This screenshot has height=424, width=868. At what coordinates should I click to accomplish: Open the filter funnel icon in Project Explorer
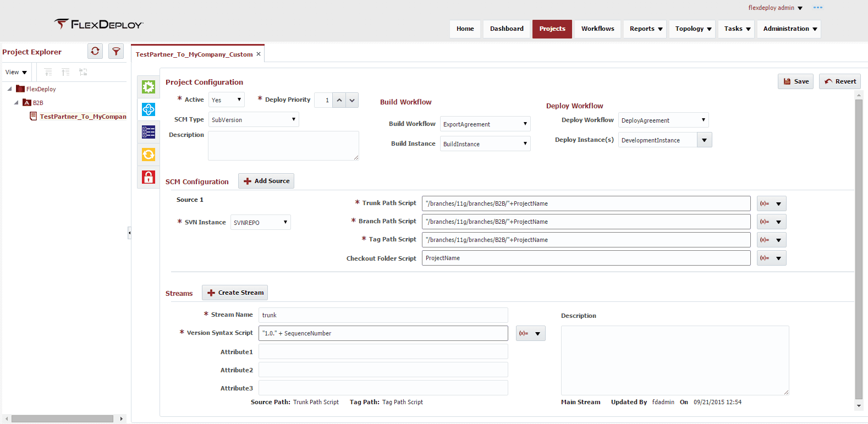pyautogui.click(x=116, y=51)
